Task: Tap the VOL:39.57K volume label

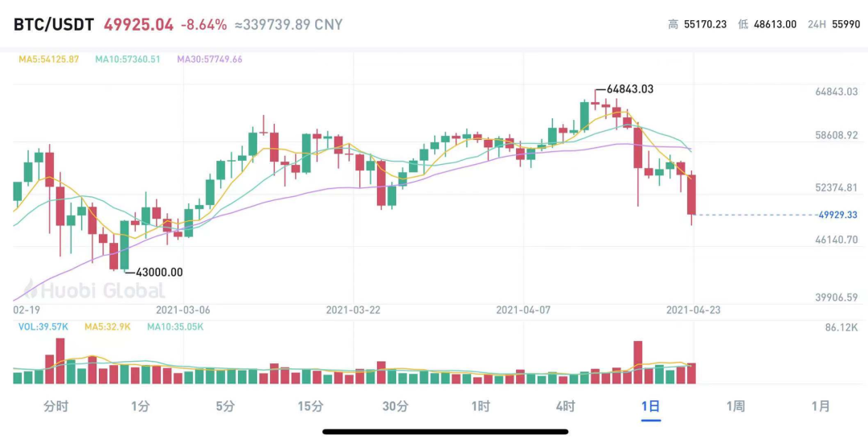Action: [x=43, y=326]
